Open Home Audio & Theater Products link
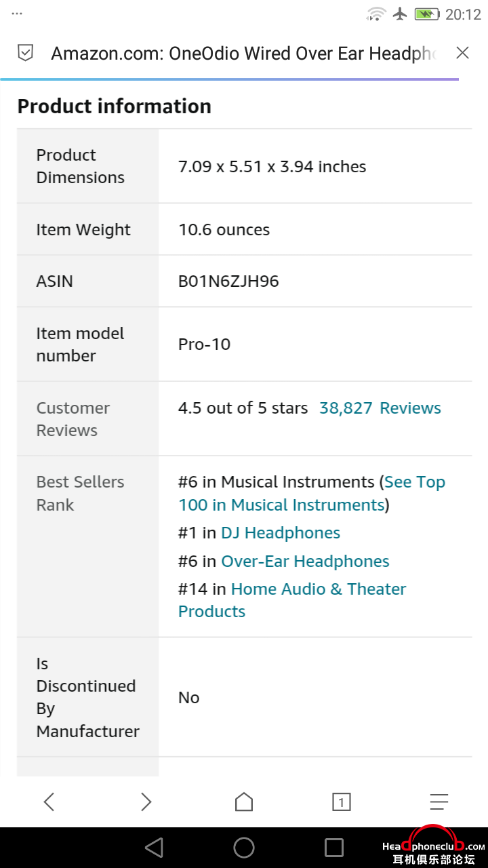This screenshot has width=488, height=868. tap(292, 600)
